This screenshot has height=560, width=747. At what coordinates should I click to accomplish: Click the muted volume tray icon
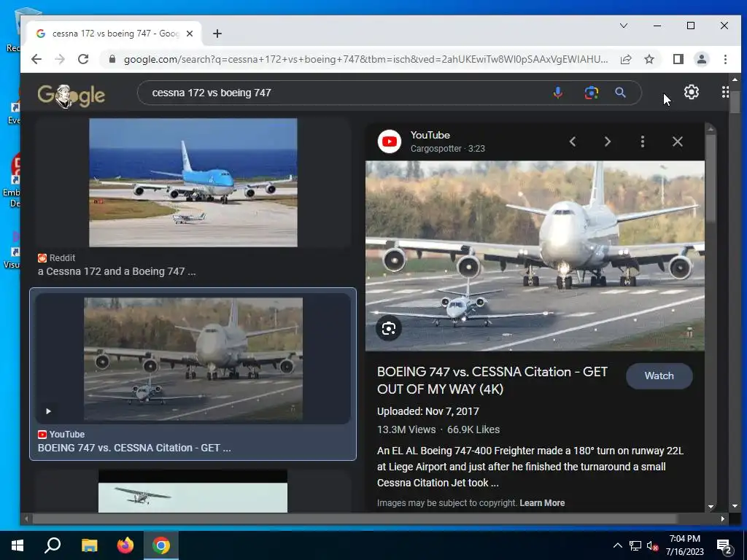point(652,545)
